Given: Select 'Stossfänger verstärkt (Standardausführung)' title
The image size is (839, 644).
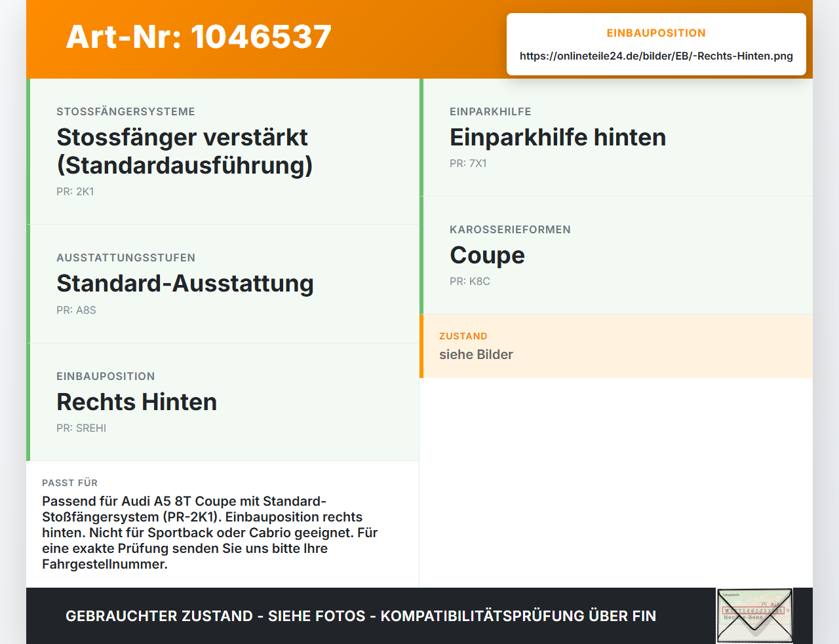Looking at the screenshot, I should pos(185,151).
